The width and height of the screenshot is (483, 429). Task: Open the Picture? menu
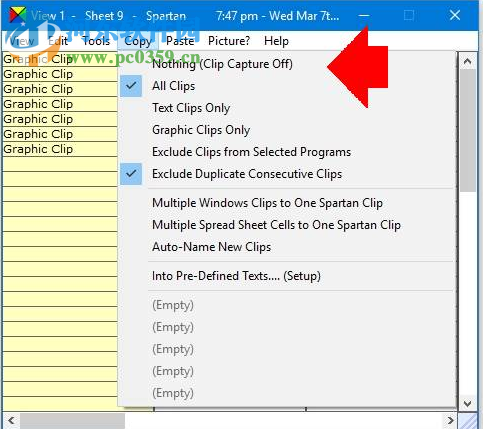(x=229, y=41)
